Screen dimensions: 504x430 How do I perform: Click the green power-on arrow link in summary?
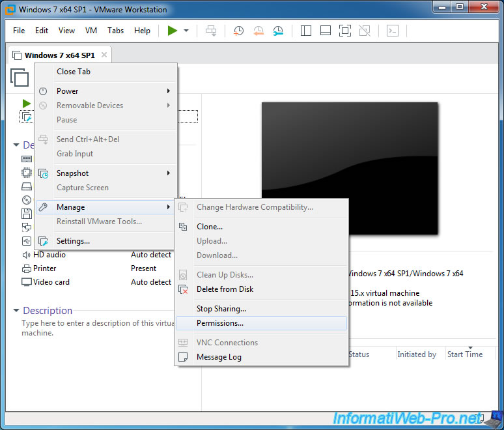click(27, 104)
